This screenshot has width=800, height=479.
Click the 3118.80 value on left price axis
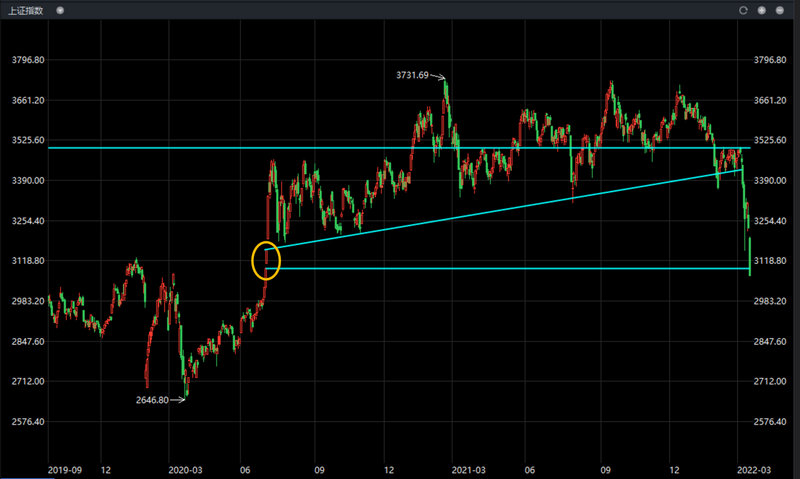[26, 261]
